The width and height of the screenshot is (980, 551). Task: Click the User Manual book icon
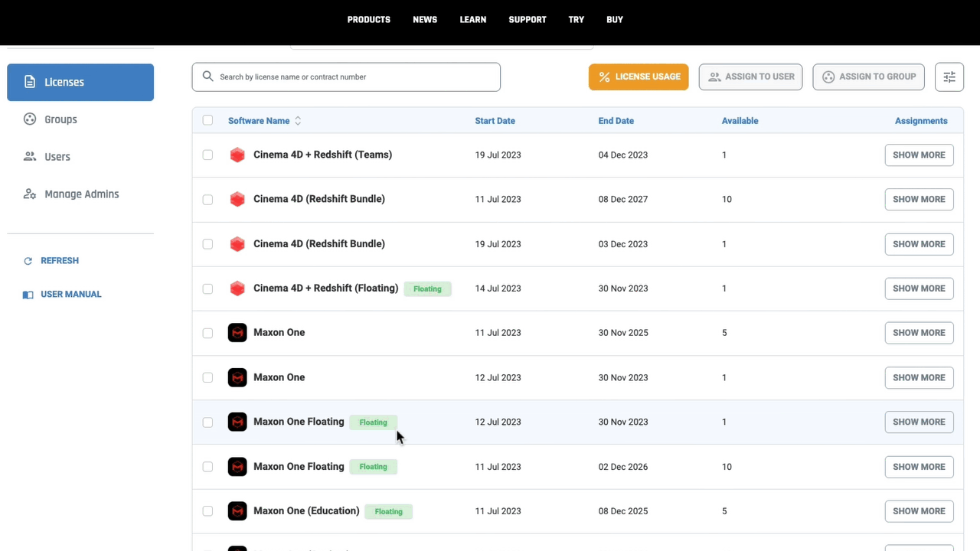28,295
